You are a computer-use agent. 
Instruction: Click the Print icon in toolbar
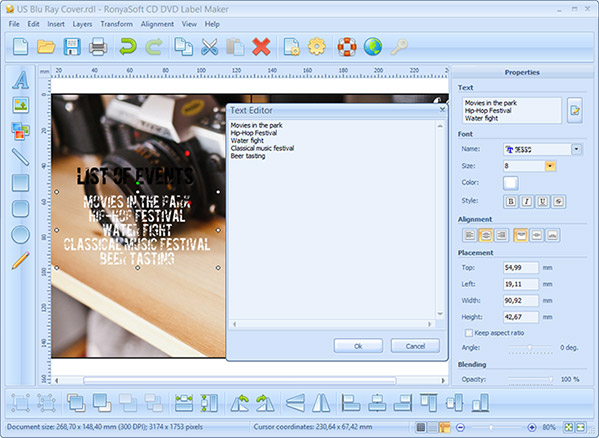[98, 47]
